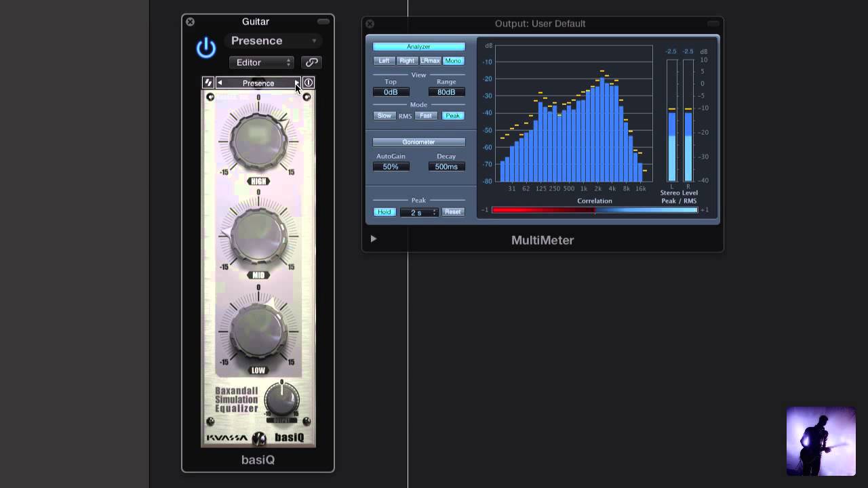Click the guitarist thumbnail image
The height and width of the screenshot is (488, 868).
(821, 441)
